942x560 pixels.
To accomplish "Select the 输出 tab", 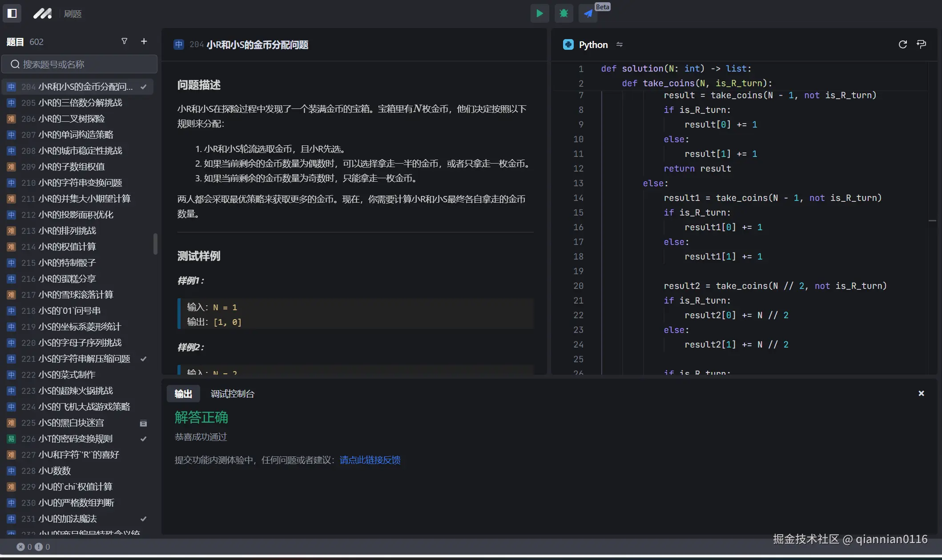I will click(183, 393).
